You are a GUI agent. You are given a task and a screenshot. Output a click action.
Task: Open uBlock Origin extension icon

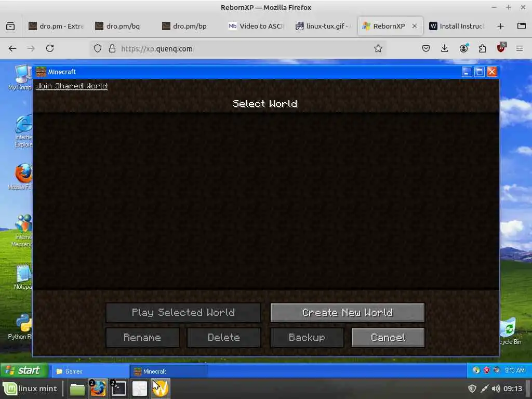501,48
